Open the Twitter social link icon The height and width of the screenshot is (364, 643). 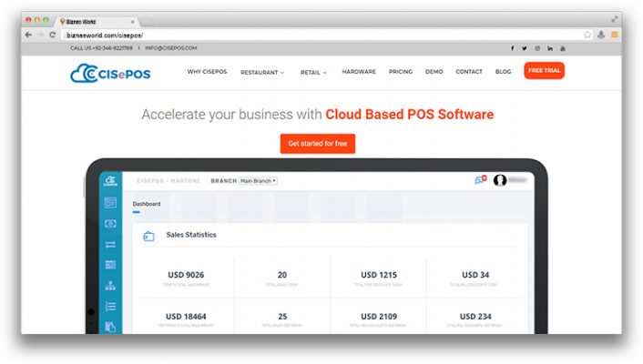[x=524, y=48]
